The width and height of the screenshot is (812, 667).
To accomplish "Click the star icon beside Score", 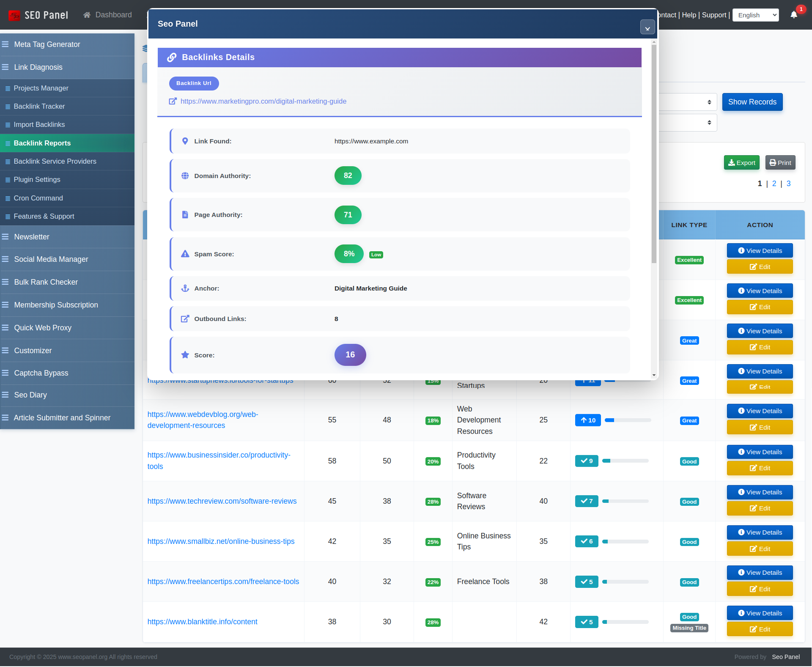I will click(185, 355).
